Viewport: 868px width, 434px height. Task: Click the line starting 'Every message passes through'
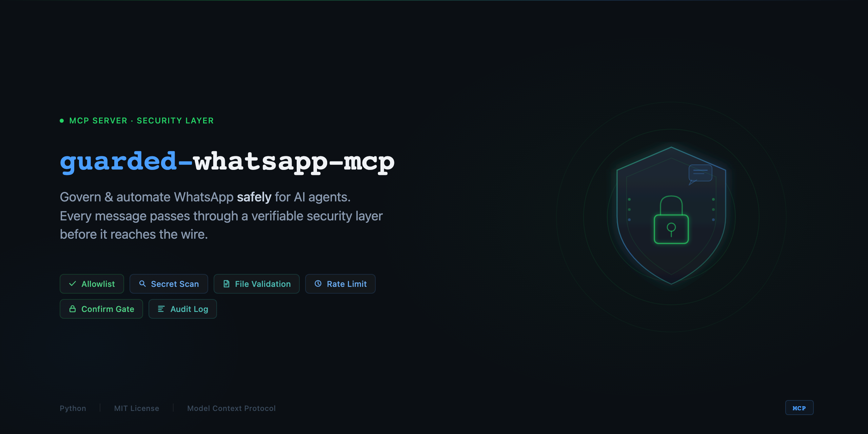click(221, 216)
